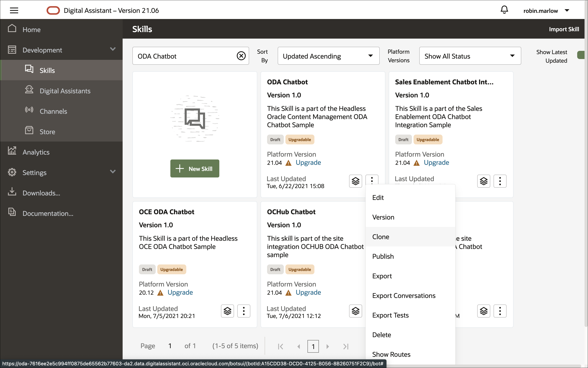Open the Settings gear section
Image resolution: width=588 pixels, height=368 pixels.
point(34,172)
